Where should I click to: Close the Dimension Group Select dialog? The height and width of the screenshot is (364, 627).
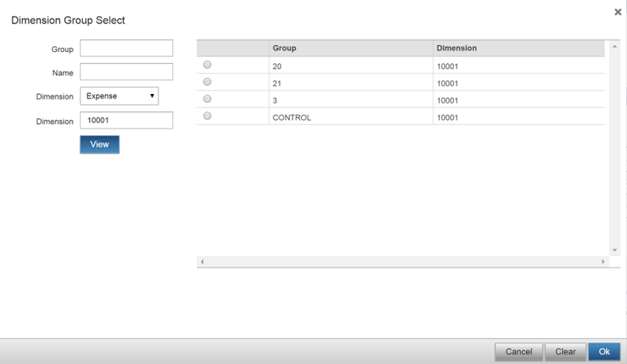618,13
